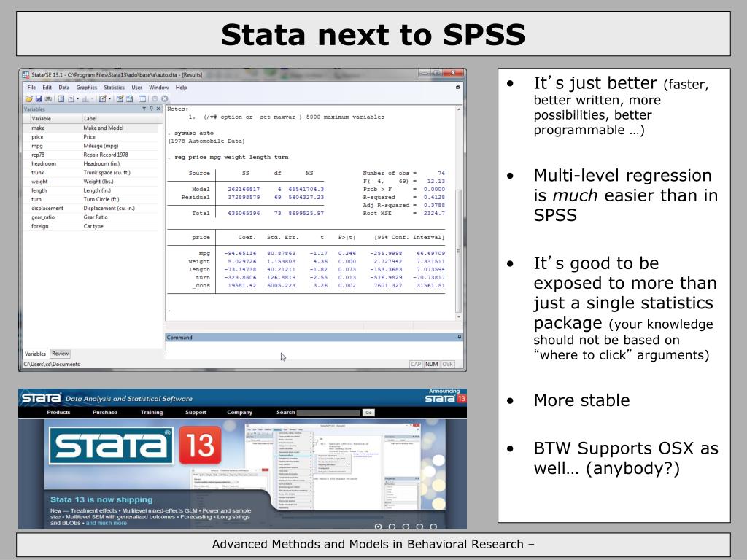Open the Products nav link
The image size is (747, 560).
click(58, 413)
